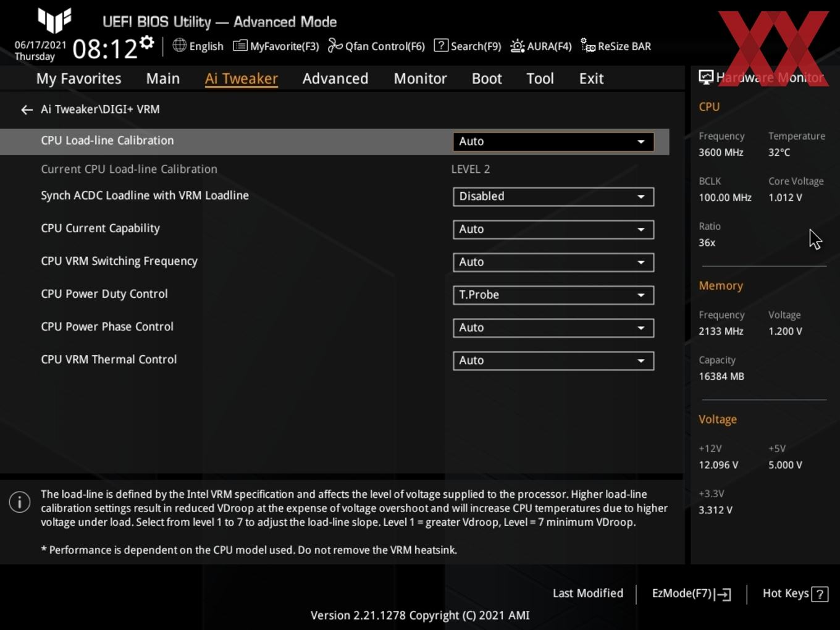Click Memory frequency 2133 MHz value
The width and height of the screenshot is (840, 630).
(721, 331)
